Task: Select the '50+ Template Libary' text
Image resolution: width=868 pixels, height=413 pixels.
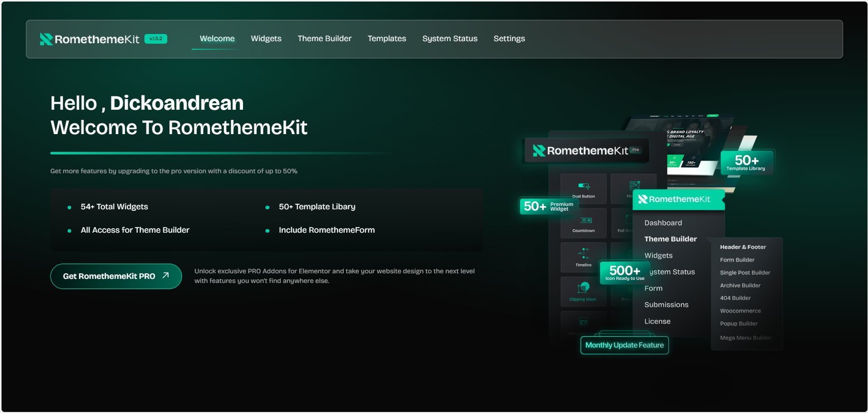Action: point(317,207)
